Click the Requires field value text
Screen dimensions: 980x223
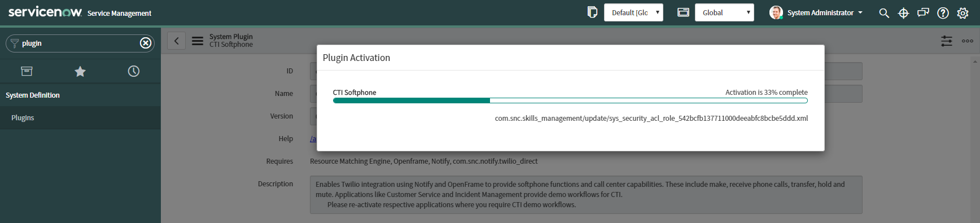(x=423, y=161)
